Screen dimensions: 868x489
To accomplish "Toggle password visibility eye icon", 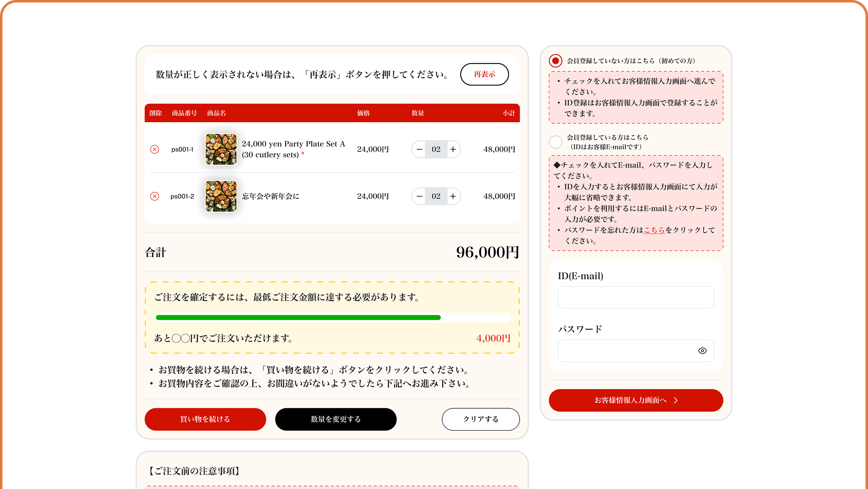I will 702,350.
